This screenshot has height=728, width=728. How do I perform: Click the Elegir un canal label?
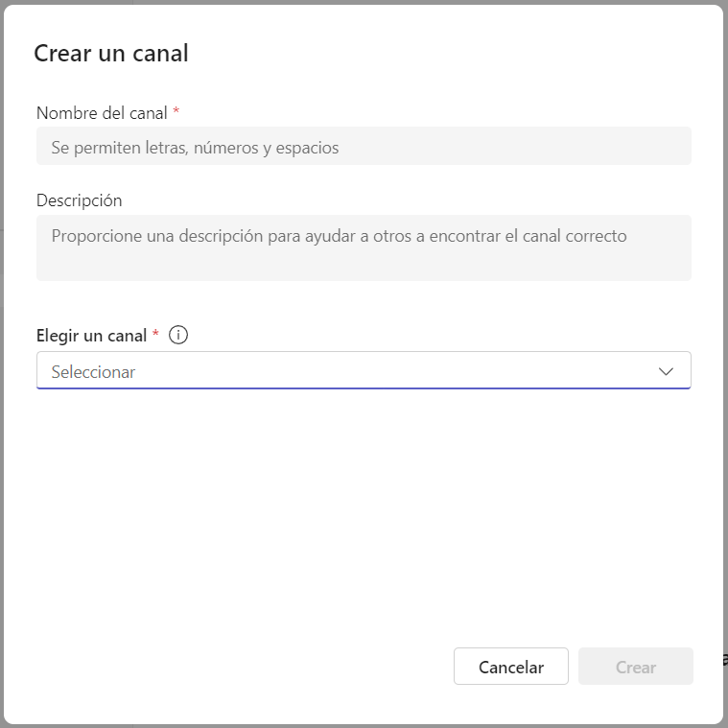tap(91, 335)
